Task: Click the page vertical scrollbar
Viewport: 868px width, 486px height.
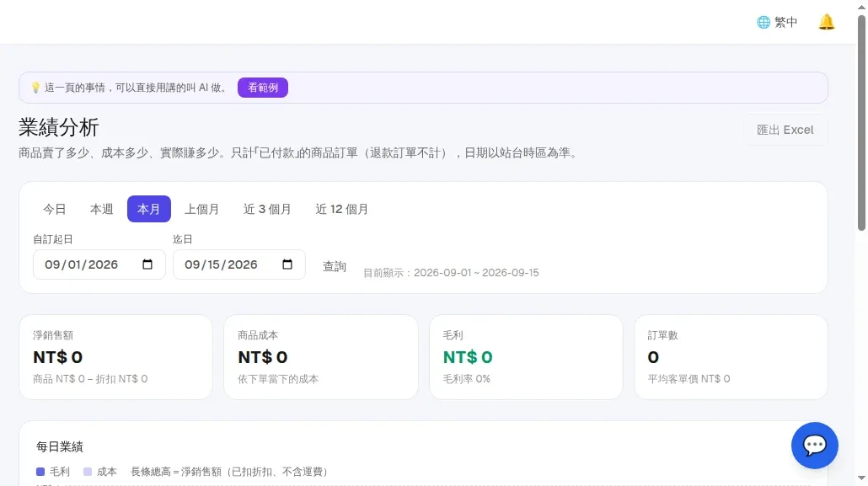Action: click(x=861, y=122)
